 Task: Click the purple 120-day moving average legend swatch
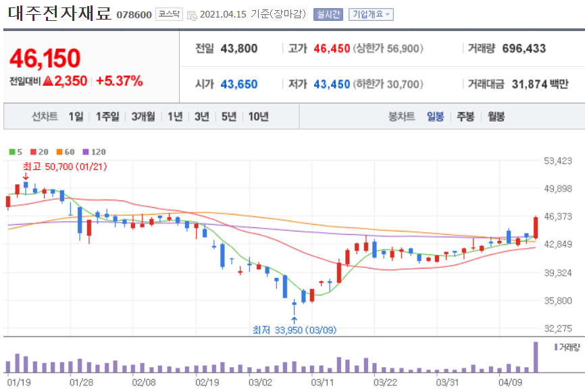(85, 152)
